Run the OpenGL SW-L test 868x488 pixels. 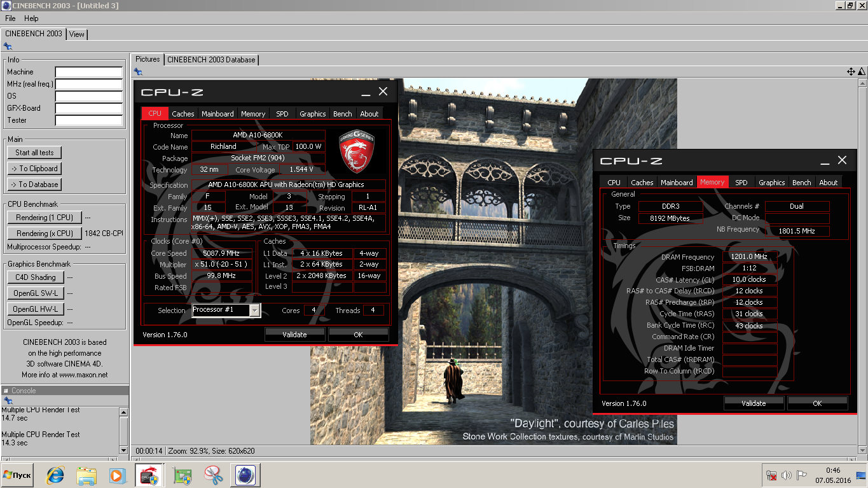tap(36, 293)
